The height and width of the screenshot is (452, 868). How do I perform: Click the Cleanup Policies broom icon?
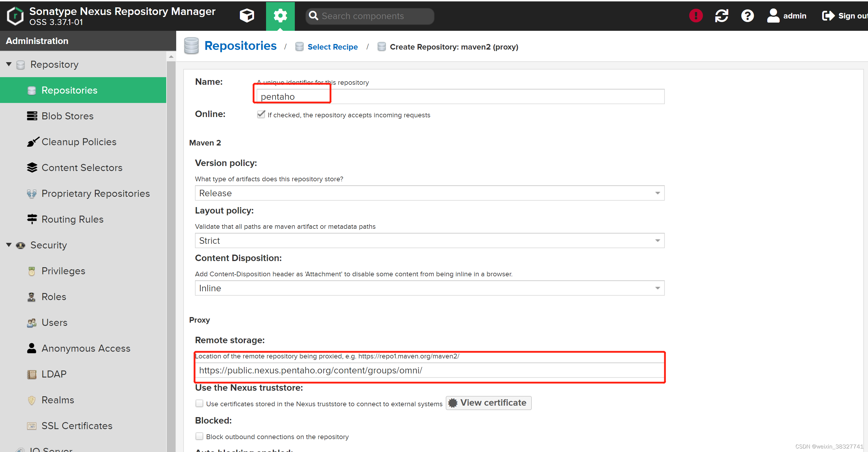pos(33,142)
